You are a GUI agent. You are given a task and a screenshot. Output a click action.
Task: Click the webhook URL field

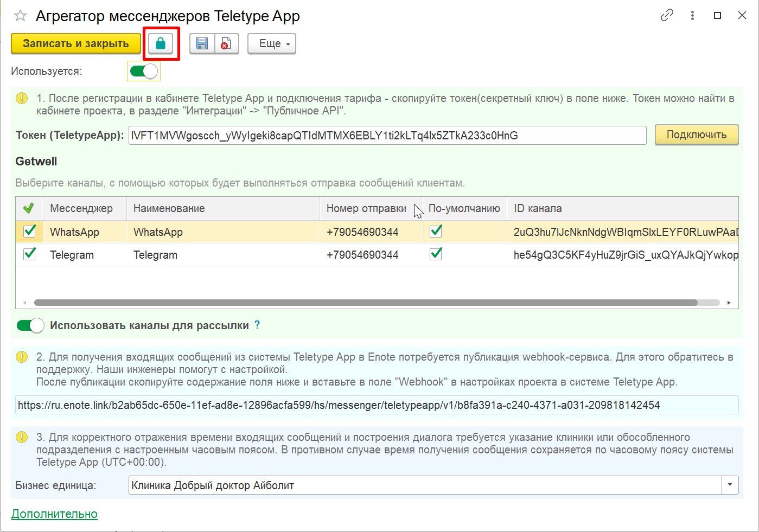click(377, 405)
